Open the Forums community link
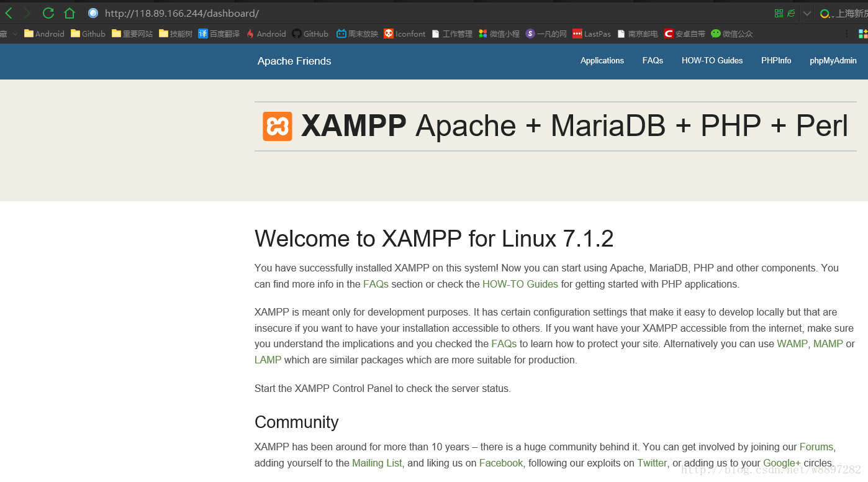The height and width of the screenshot is (482, 868). pos(816,447)
